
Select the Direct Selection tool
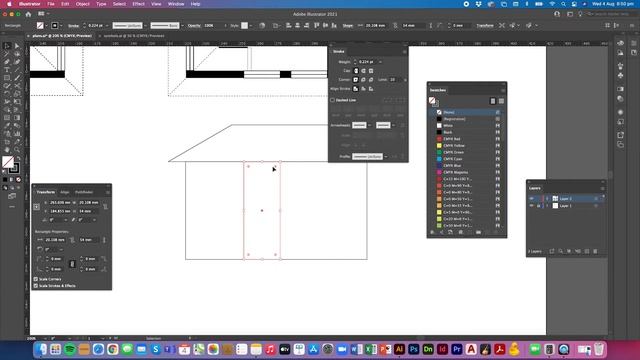[x=17, y=46]
